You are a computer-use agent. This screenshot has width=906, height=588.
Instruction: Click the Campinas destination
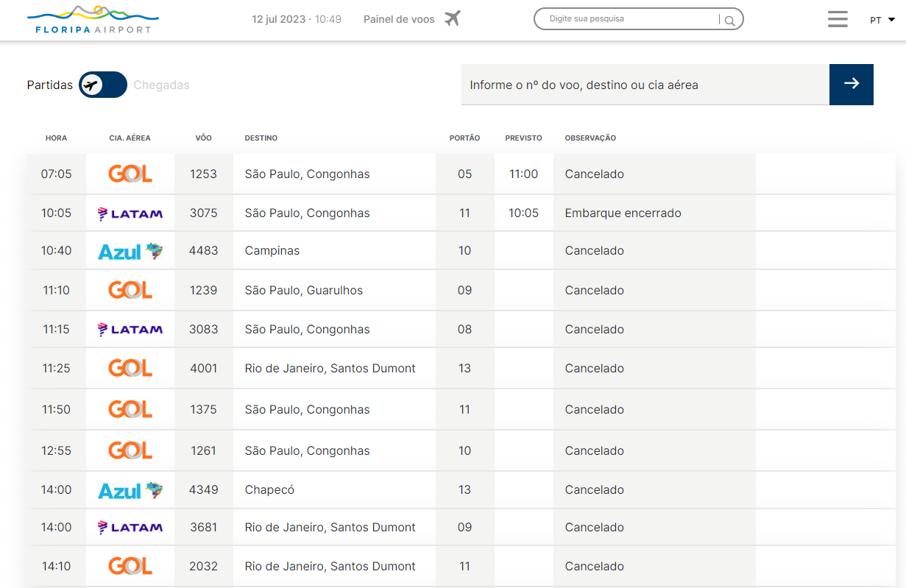point(272,251)
